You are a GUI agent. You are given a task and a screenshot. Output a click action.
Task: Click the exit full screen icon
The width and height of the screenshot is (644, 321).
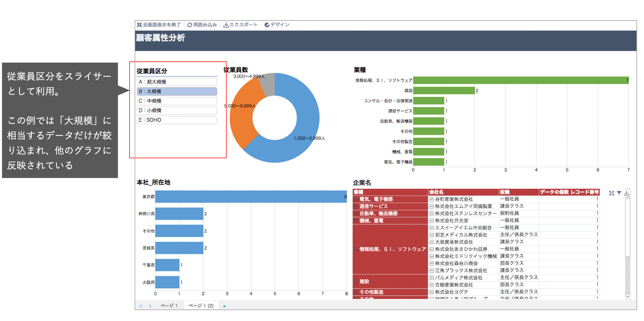click(139, 25)
